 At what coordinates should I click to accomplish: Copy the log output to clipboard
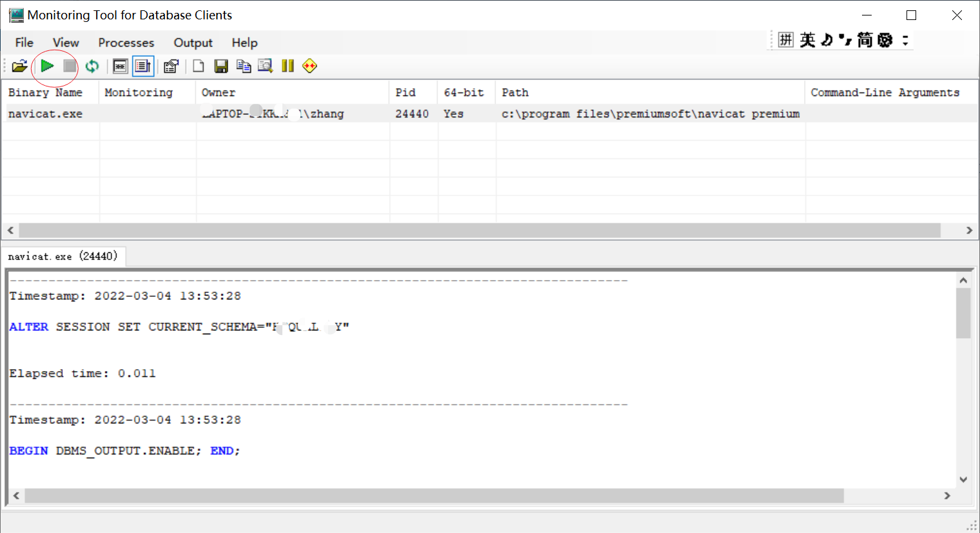[x=243, y=65]
